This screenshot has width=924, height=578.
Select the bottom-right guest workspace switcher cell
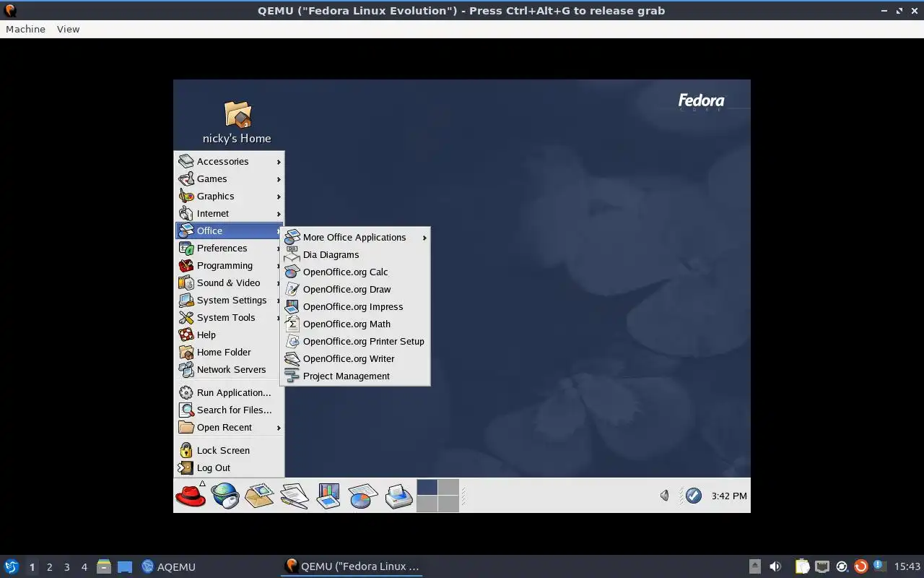click(448, 504)
